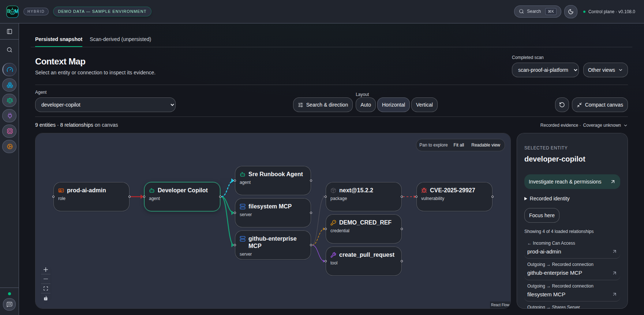644x315 pixels.
Task: Open the green scales sidebar icon
Action: click(x=10, y=100)
